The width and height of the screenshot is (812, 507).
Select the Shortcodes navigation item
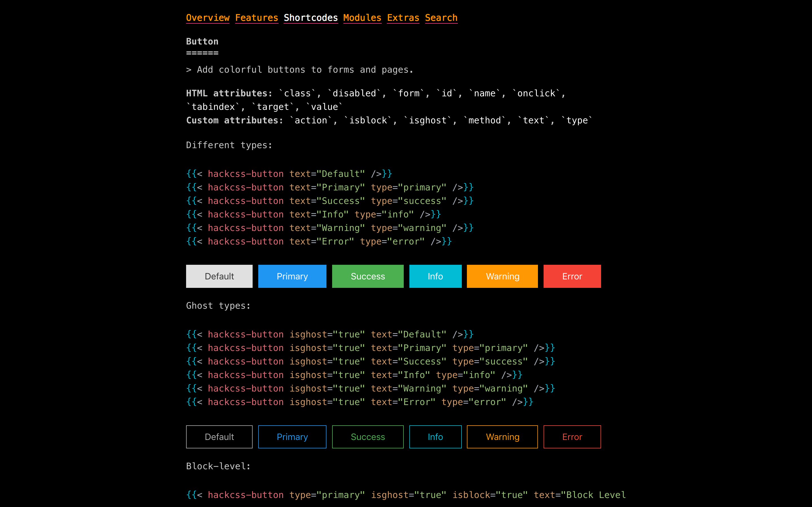coord(310,18)
